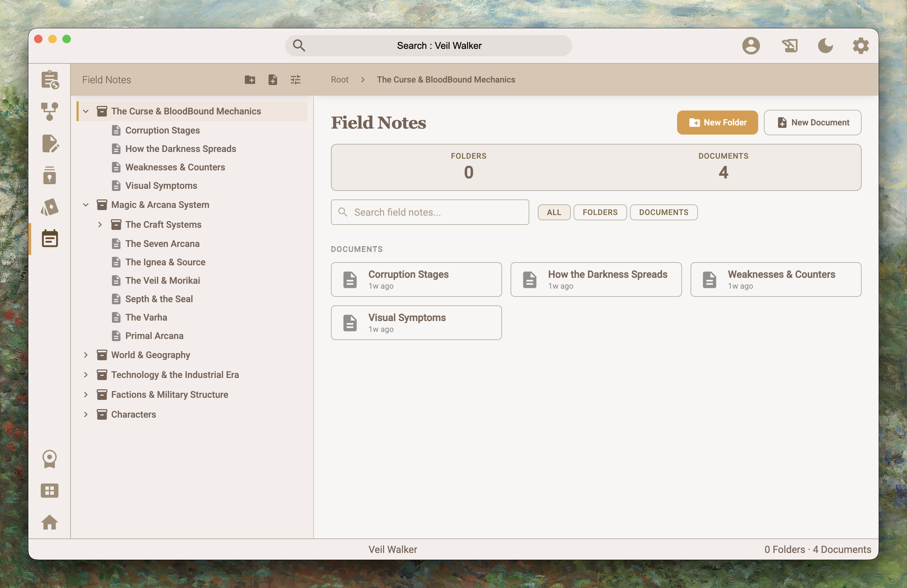Open the writing sessions clipboard panel
This screenshot has width=907, height=588.
(x=50, y=79)
